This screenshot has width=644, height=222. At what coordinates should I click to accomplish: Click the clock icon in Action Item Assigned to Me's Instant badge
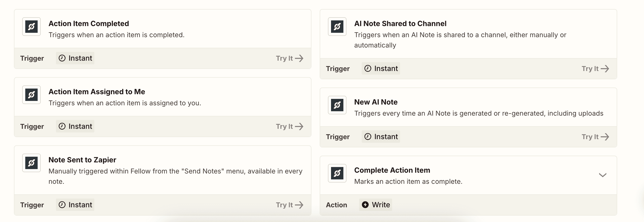tap(62, 126)
